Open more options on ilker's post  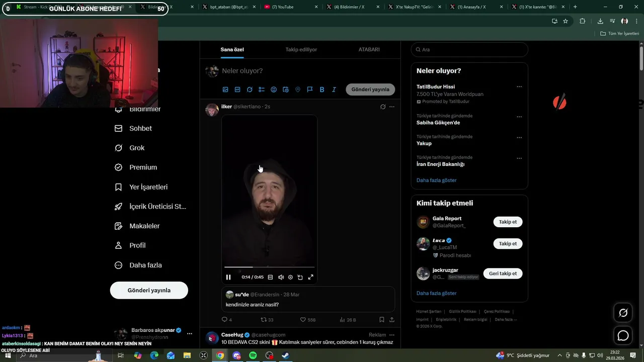(392, 107)
